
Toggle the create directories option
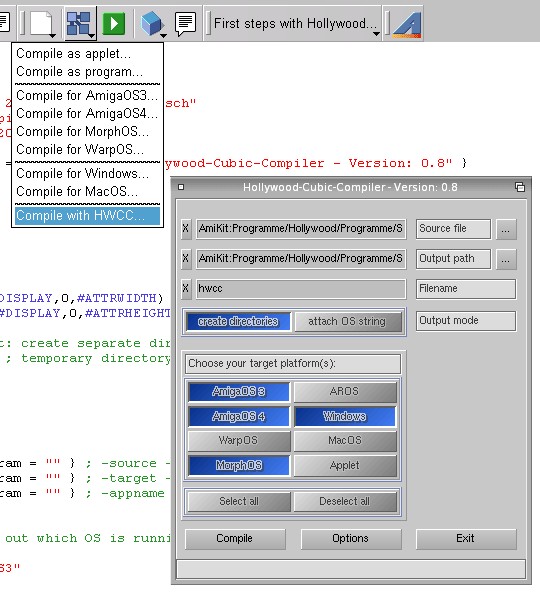pyautogui.click(x=238, y=321)
